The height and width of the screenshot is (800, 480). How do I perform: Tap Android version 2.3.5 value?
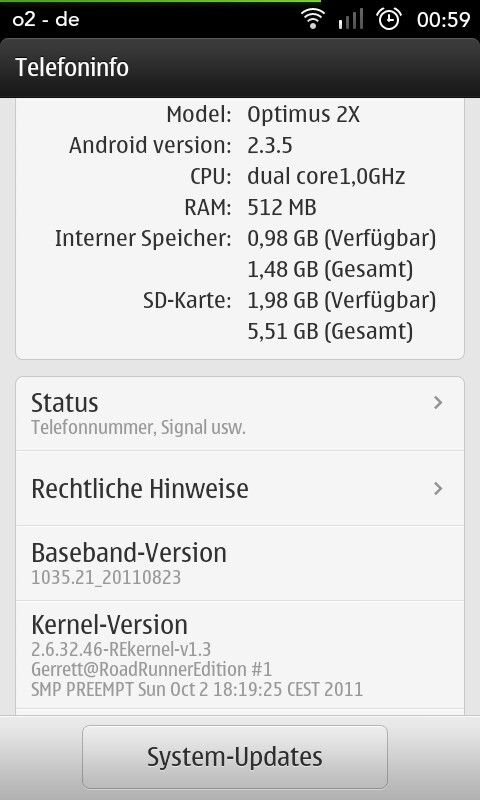pyautogui.click(x=270, y=145)
